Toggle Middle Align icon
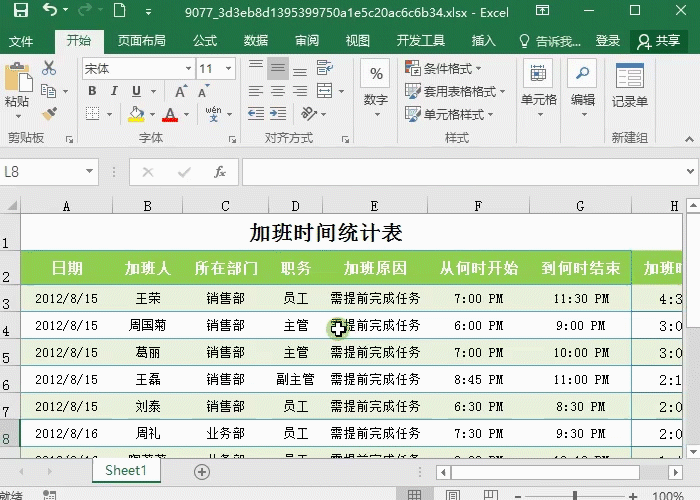 [x=278, y=68]
